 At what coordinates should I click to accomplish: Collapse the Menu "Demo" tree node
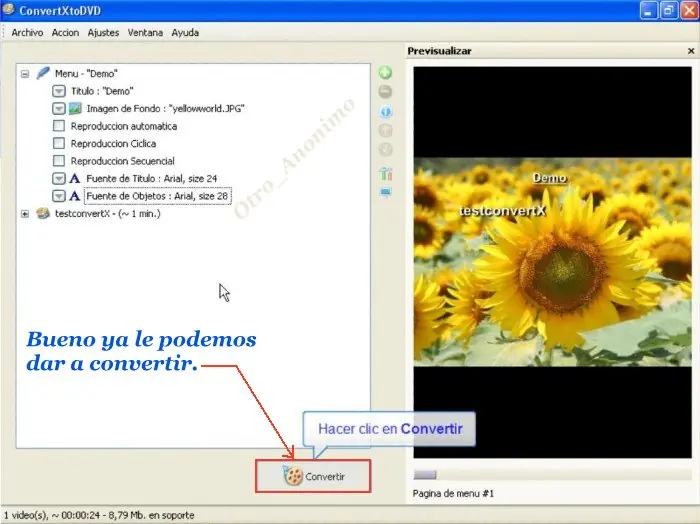pos(25,74)
